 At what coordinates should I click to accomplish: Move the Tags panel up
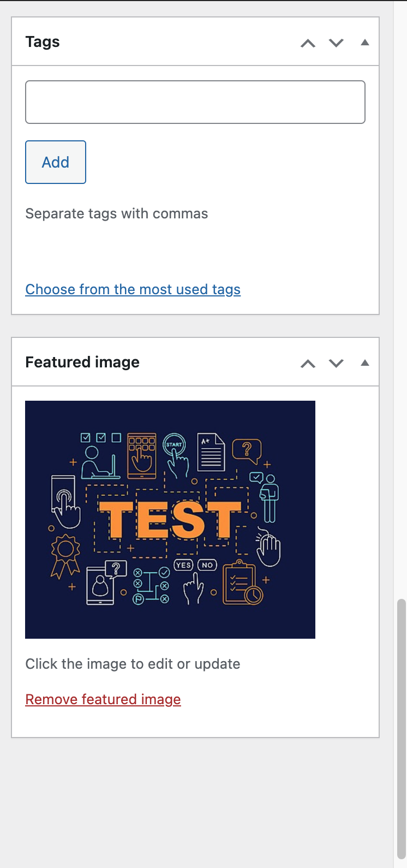308,43
